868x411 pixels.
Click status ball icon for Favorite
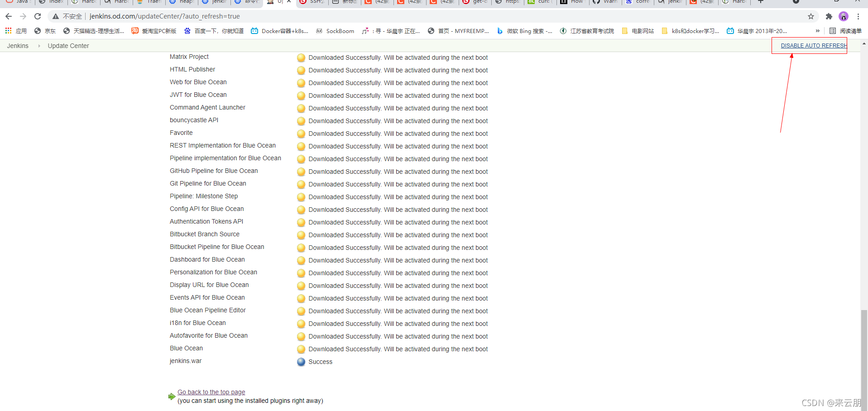[x=301, y=134]
